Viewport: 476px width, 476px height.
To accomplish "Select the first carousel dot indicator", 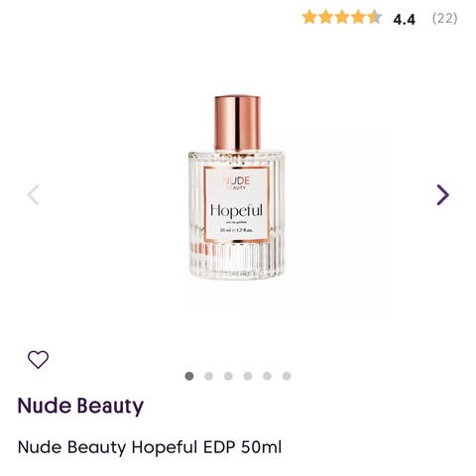I will pos(189,376).
